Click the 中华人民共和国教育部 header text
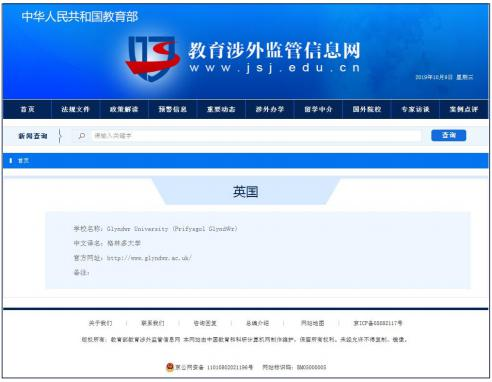Viewport: 492px width, 382px height. pyautogui.click(x=80, y=17)
